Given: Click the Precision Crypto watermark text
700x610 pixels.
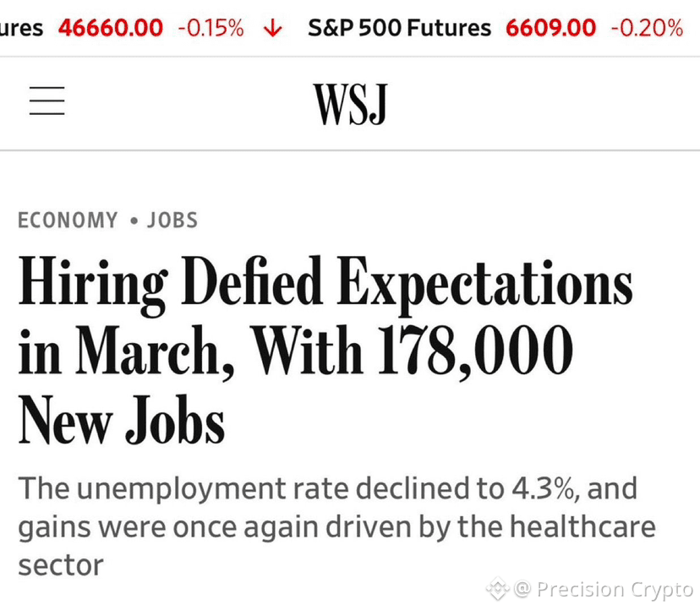Looking at the screenshot, I should click(x=604, y=589).
